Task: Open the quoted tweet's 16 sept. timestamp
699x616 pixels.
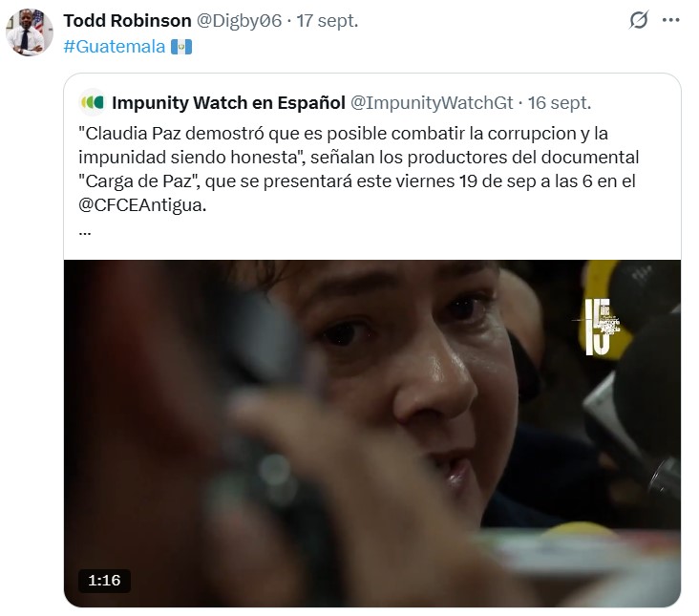Action: (x=560, y=103)
